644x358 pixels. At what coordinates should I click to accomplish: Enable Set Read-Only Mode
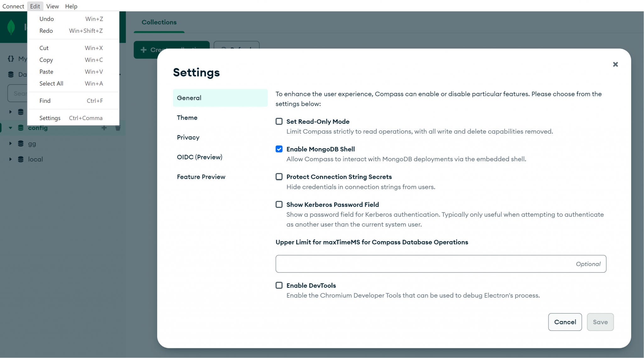click(x=279, y=121)
